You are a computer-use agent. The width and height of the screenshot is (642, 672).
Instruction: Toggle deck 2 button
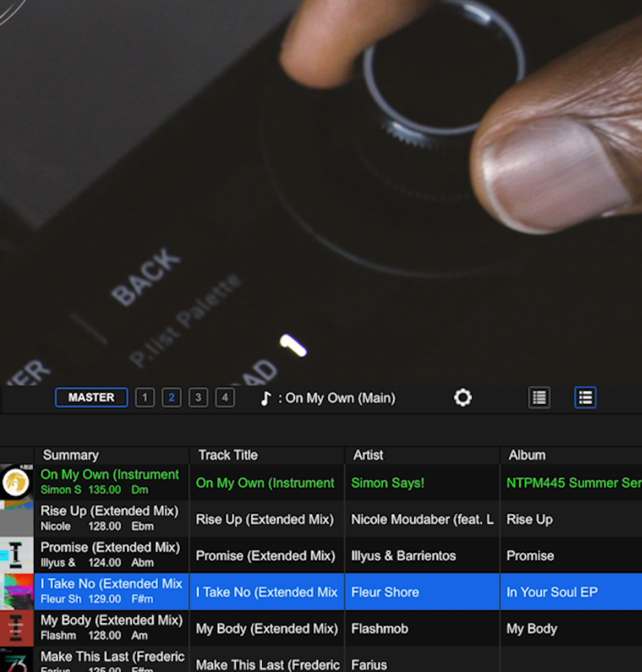(x=171, y=398)
